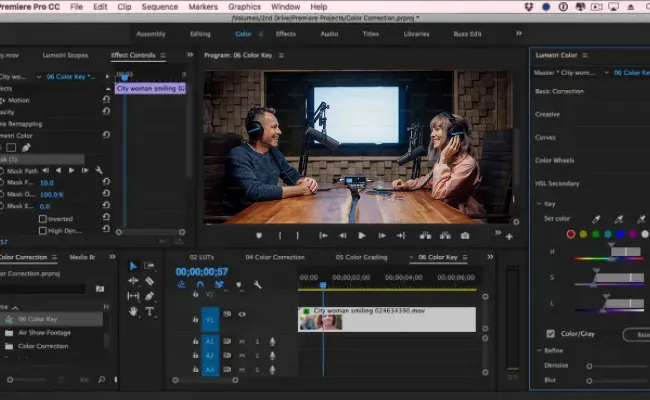Click the Mark In bracket icon
The height and width of the screenshot is (400, 650).
tap(280, 235)
